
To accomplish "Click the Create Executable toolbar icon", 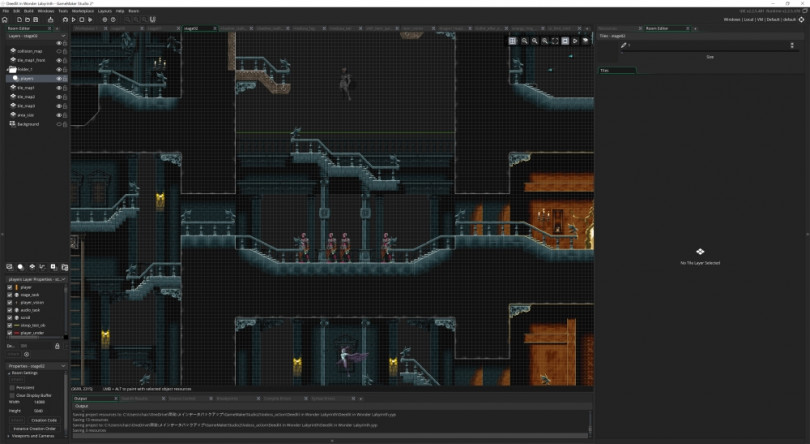I will [x=51, y=20].
